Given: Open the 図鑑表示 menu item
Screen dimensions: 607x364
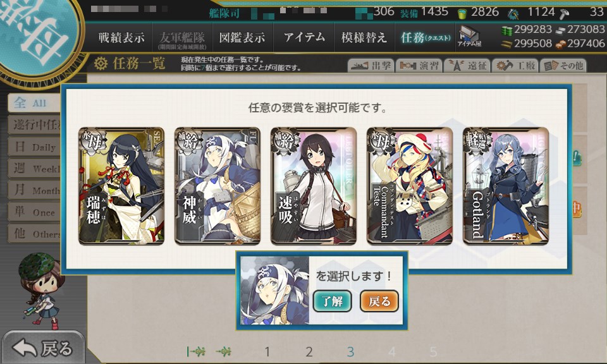Looking at the screenshot, I should pos(242,37).
